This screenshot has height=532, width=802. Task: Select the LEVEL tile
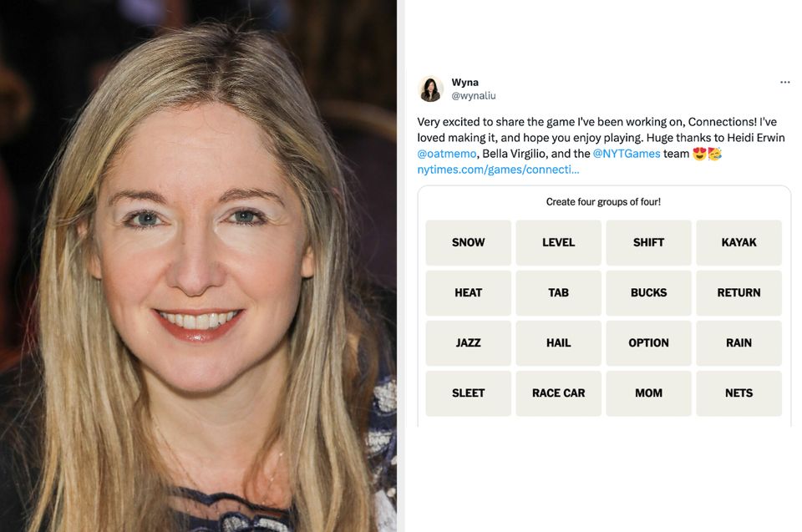click(x=559, y=242)
